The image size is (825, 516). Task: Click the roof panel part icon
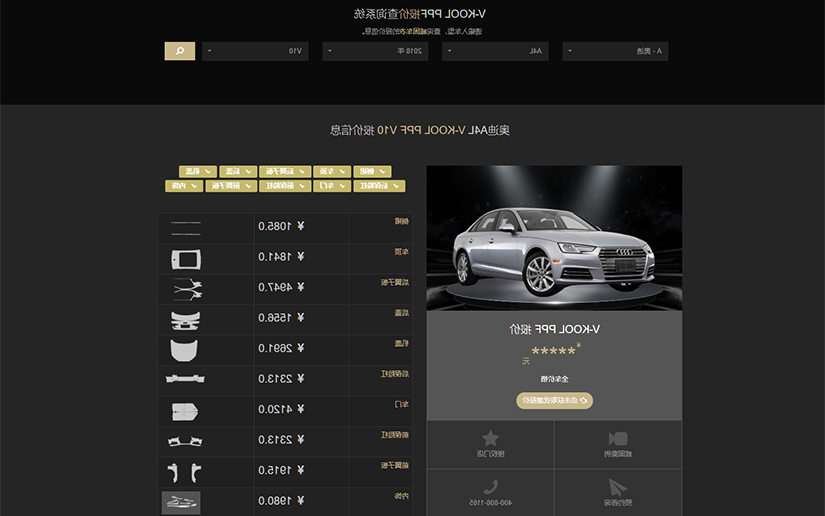point(186,259)
